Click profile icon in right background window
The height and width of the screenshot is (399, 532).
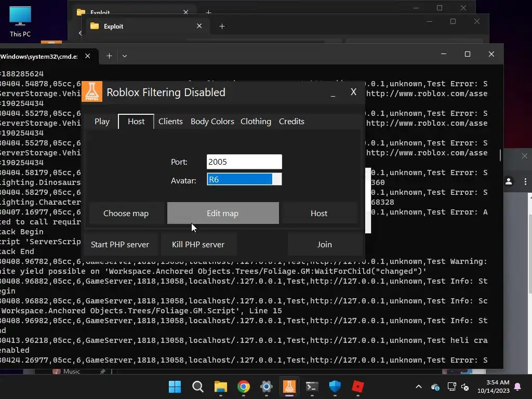[509, 181]
